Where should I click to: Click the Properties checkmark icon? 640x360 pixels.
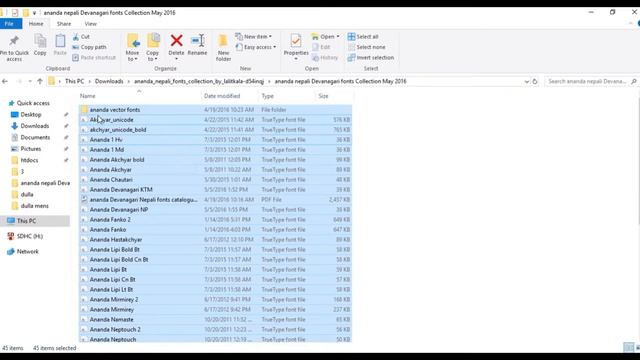tap(296, 41)
